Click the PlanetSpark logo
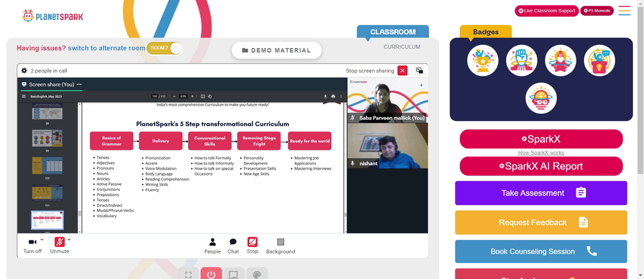Screen dimensions: 644x279 52,16
